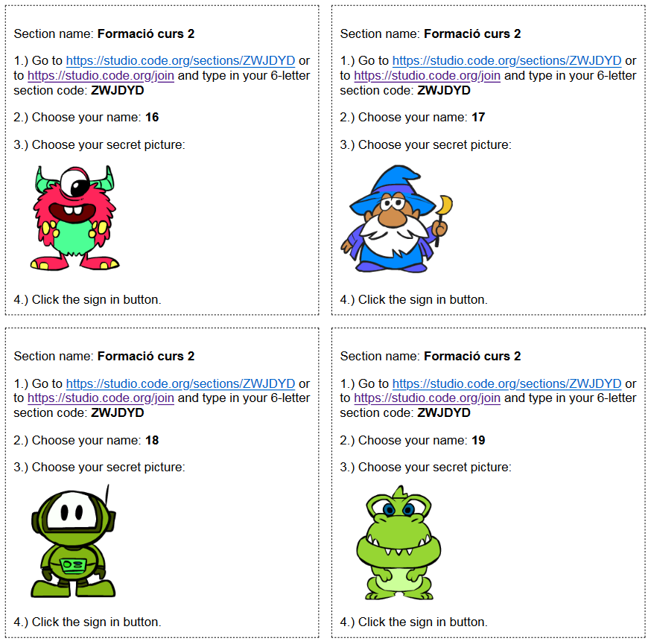Click bold section code ZWJDYD on card 19
The width and height of the screenshot is (651, 644).
coord(444,413)
